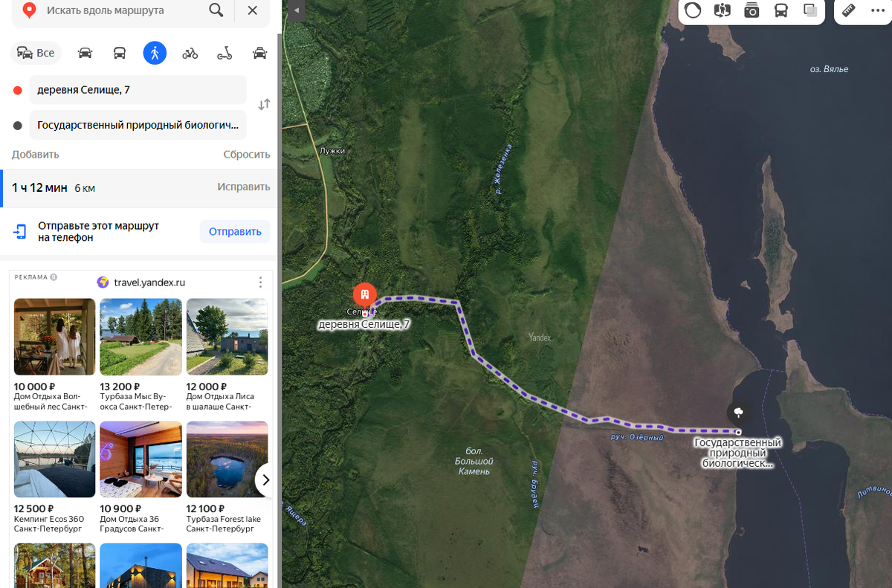Collapse the left sidebar panel arrow

coord(296,10)
